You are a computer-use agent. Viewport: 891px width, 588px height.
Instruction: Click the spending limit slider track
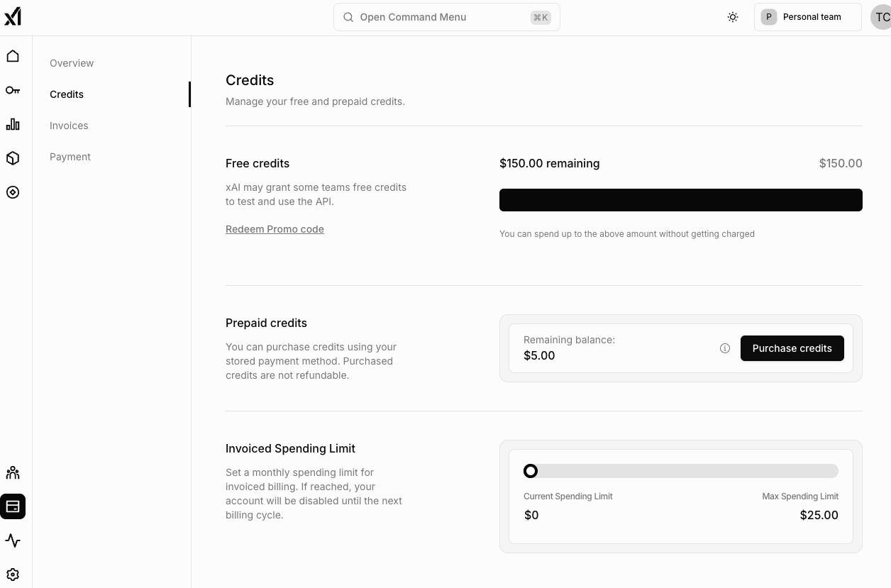click(681, 471)
